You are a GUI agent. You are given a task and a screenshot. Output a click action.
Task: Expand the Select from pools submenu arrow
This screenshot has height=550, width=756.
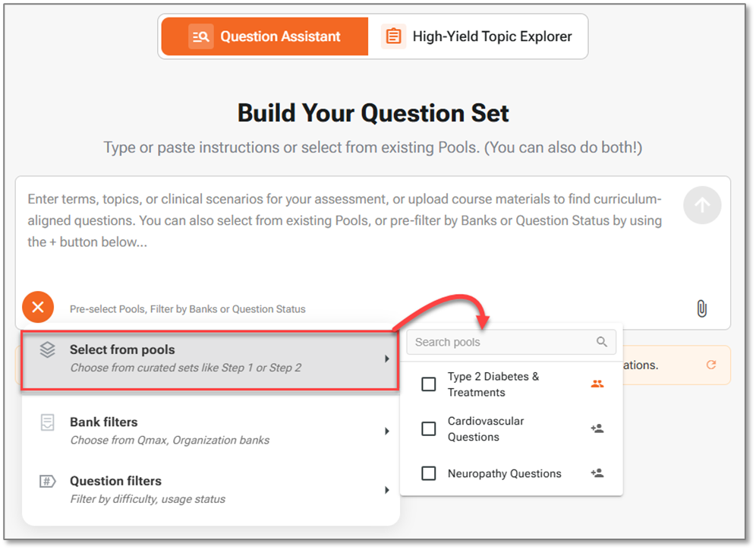pos(386,359)
